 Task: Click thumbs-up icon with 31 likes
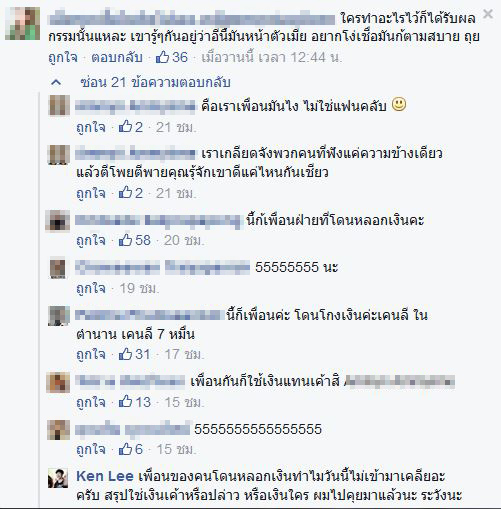(125, 354)
